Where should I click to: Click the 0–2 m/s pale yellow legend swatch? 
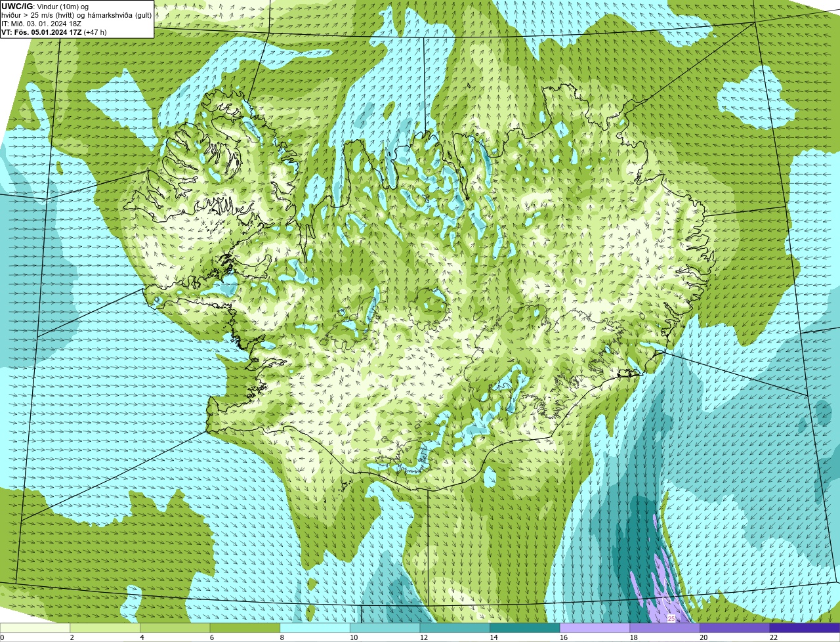pyautogui.click(x=35, y=628)
